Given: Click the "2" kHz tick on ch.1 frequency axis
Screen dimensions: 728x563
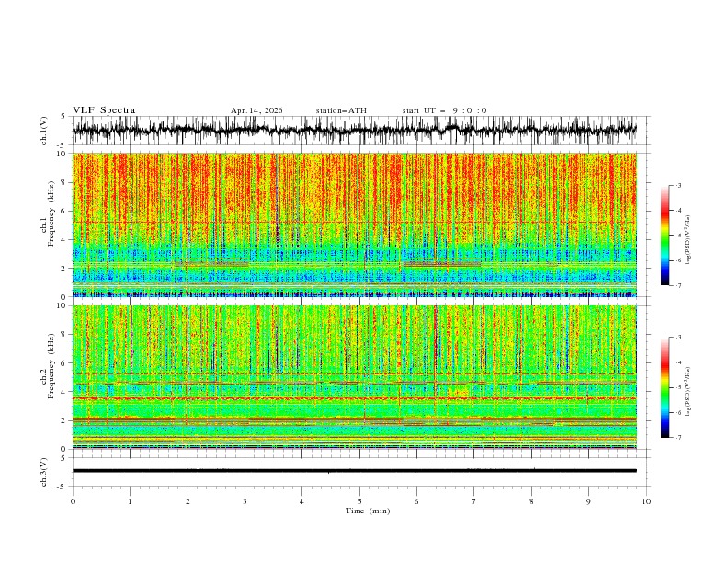Looking at the screenshot, I should click(64, 269).
